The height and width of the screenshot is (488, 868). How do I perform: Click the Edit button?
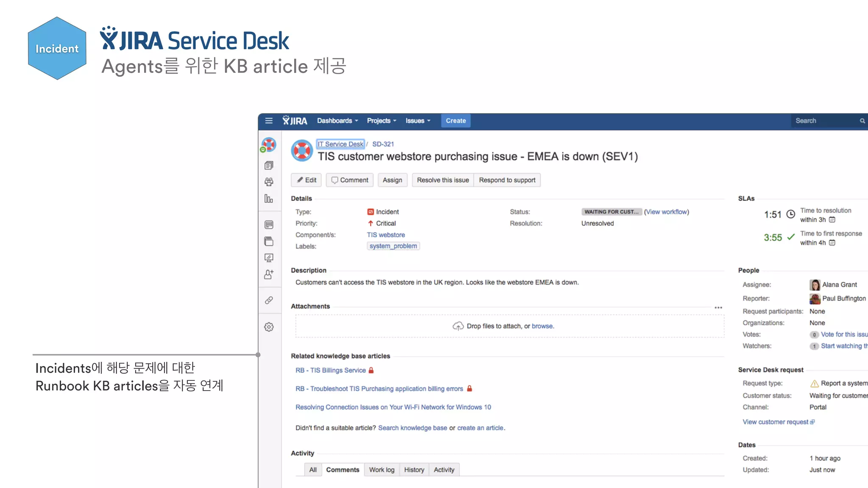pos(306,180)
